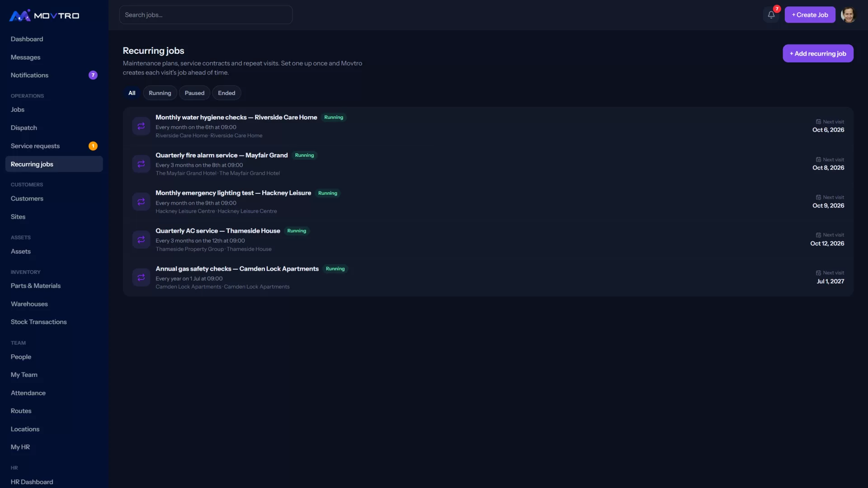This screenshot has height=488, width=868.
Task: Open Annual gas safety checks — Camden Lock Apartments
Action: click(488, 277)
